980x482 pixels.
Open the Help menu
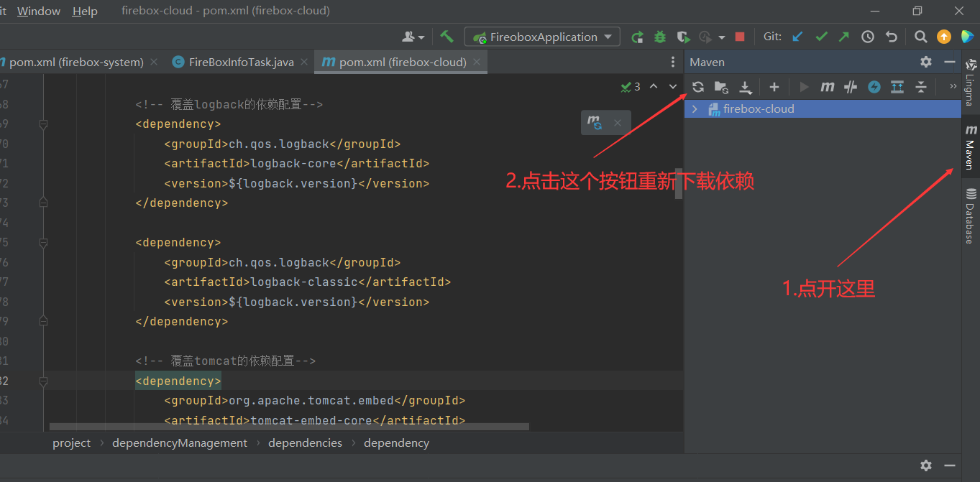(85, 11)
